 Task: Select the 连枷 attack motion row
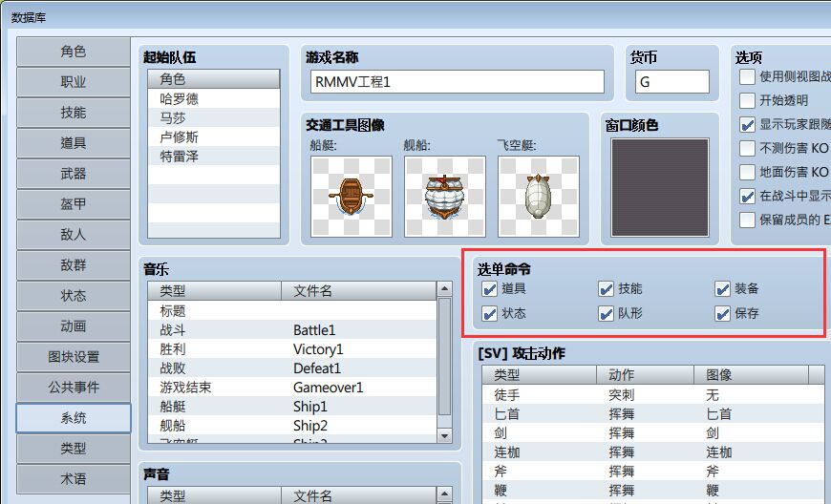coord(653,452)
